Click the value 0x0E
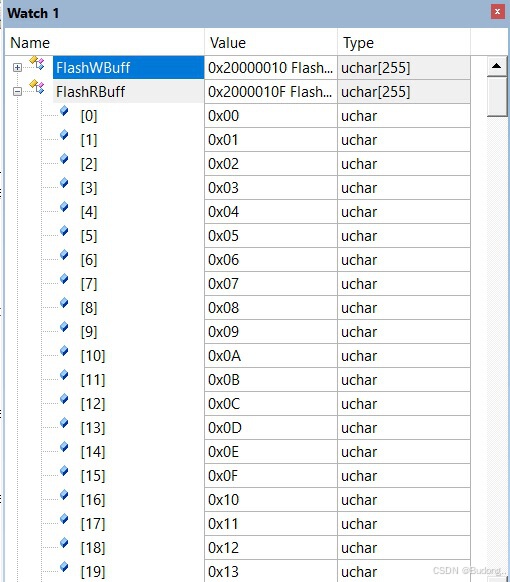Viewport: 510px width, 582px height. [x=223, y=452]
